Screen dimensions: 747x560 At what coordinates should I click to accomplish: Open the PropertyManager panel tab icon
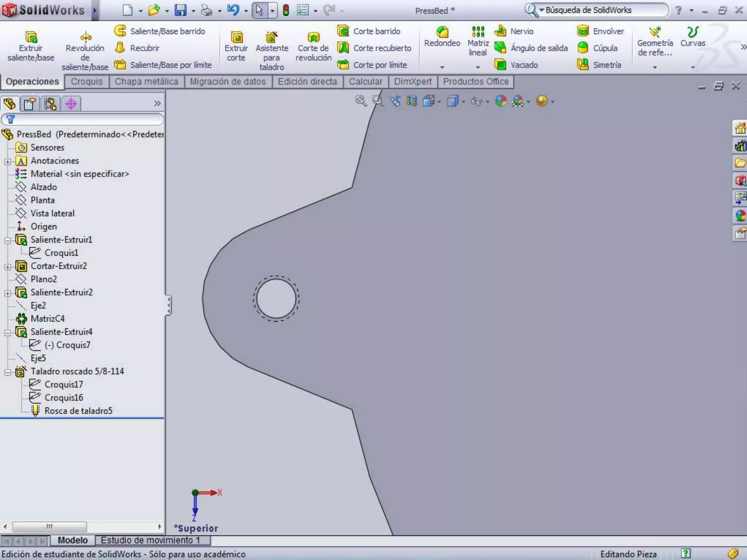coord(30,104)
